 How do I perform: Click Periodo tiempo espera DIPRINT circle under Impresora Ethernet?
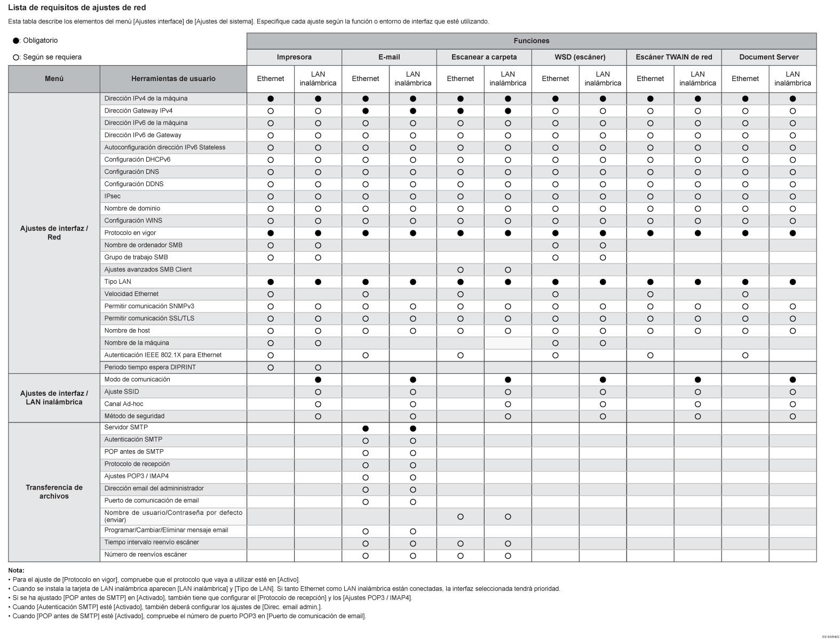(271, 368)
